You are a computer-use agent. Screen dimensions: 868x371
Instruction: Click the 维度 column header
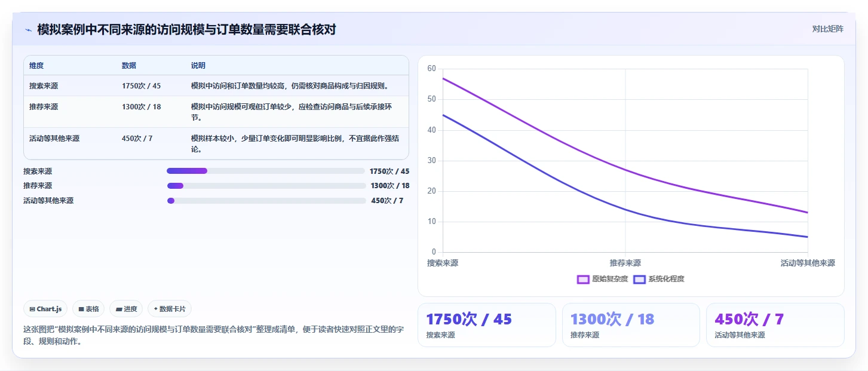point(36,66)
